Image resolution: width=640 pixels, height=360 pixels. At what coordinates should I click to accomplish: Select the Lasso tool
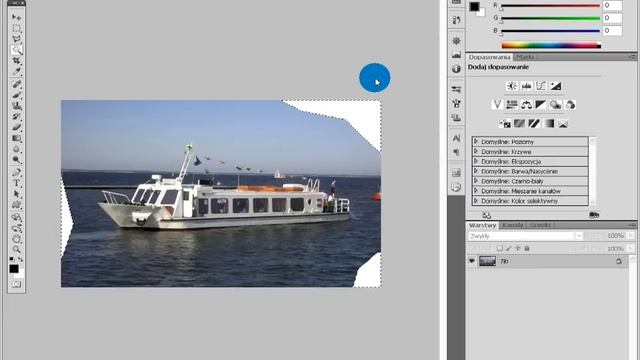[16, 40]
